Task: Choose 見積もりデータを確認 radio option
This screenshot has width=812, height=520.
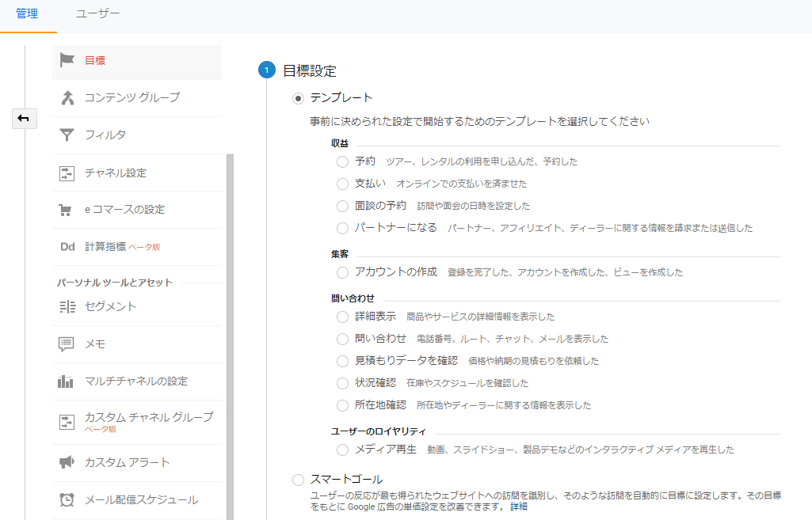Action: coord(342,361)
